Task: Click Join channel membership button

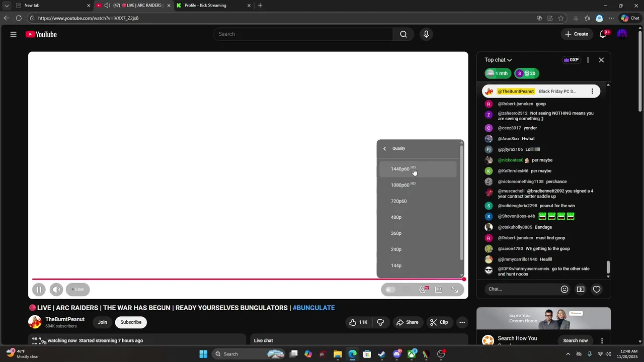Action: pyautogui.click(x=103, y=322)
